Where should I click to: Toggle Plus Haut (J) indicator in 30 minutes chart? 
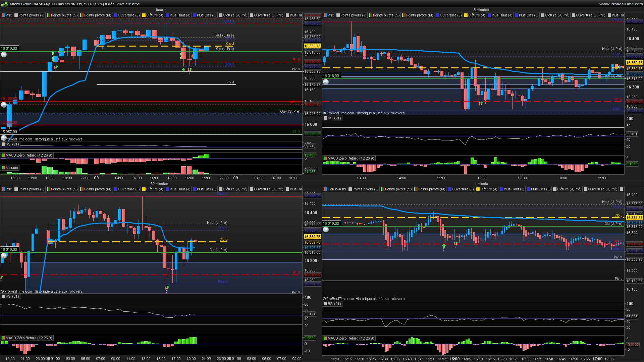tap(178, 189)
